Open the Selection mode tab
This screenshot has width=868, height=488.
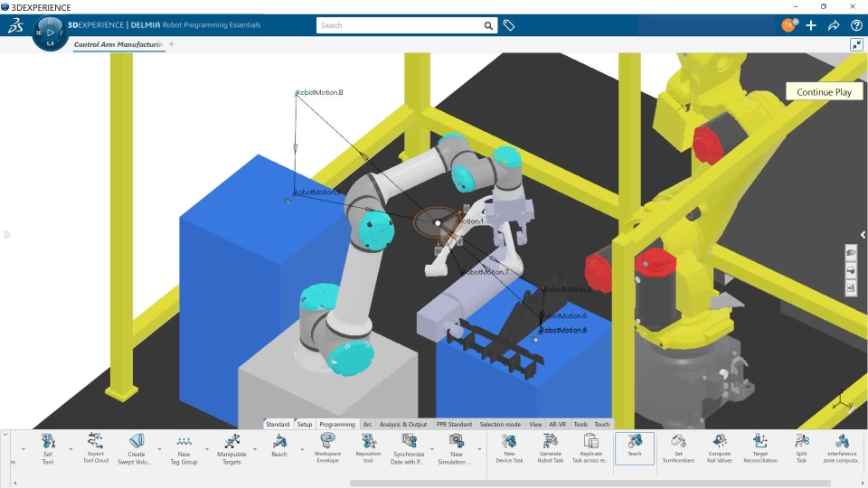pos(500,425)
